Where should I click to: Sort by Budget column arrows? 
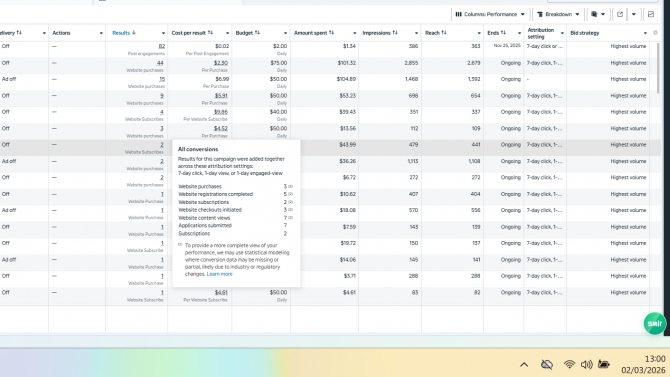(257, 32)
